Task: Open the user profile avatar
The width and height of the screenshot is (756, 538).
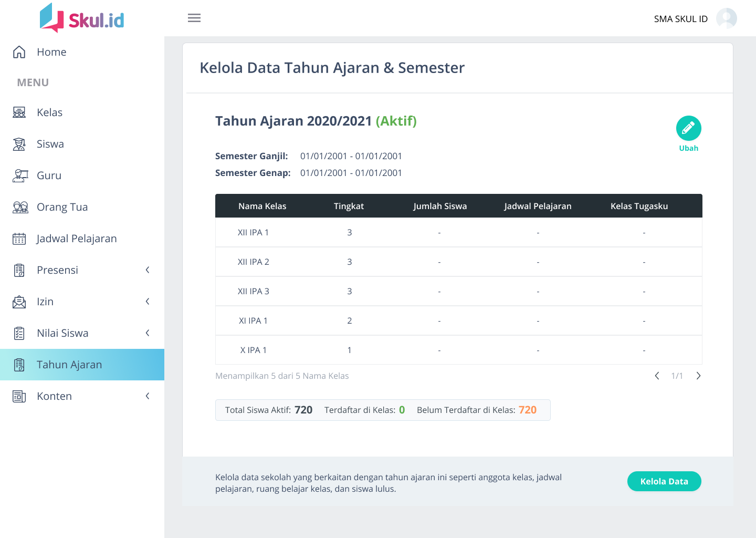Action: click(x=726, y=18)
